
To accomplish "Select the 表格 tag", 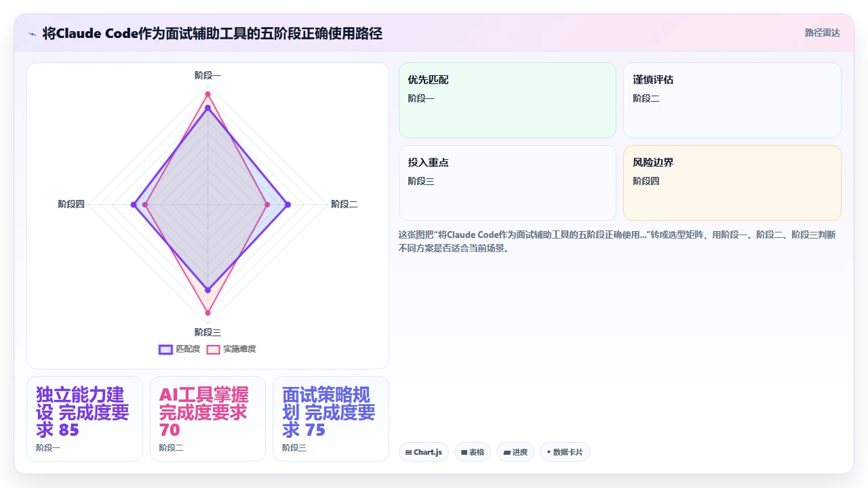I will pos(473,452).
